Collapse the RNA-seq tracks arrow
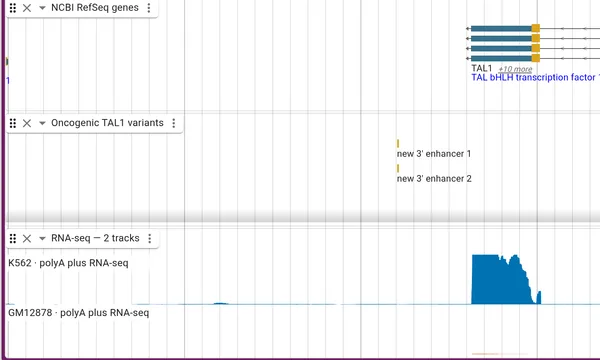 coord(42,238)
